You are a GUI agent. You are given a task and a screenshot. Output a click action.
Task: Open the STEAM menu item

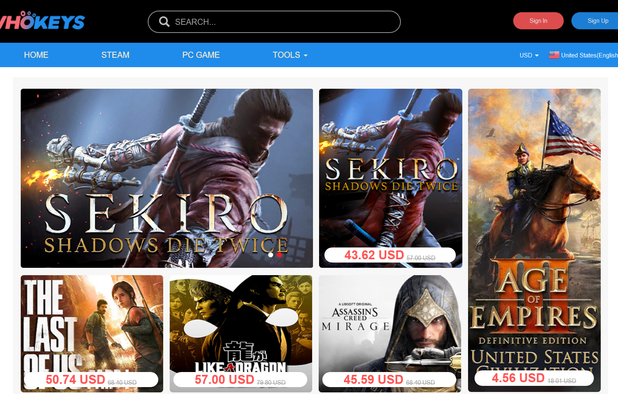[x=115, y=55]
